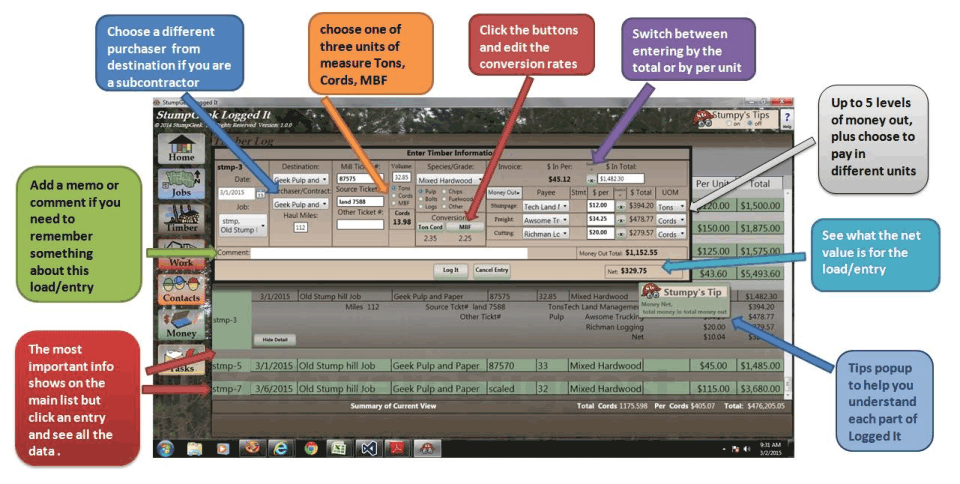
Task: Select the Logs grade option
Action: tap(427, 207)
